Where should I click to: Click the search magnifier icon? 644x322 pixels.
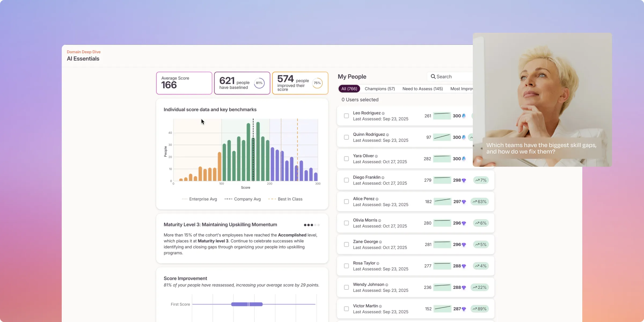[x=433, y=76]
